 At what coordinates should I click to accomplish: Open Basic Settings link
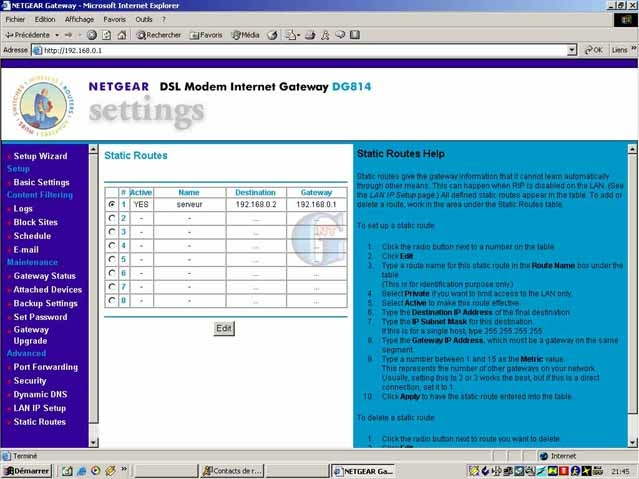[x=41, y=182]
